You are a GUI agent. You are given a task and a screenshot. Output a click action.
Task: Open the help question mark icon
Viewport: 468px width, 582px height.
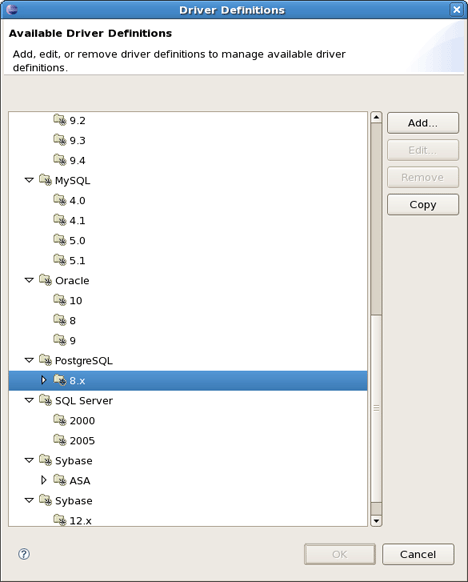[x=24, y=554]
